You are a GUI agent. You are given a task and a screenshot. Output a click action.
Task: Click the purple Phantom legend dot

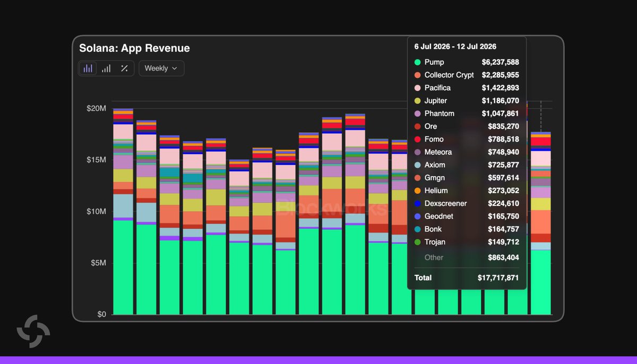417,114
